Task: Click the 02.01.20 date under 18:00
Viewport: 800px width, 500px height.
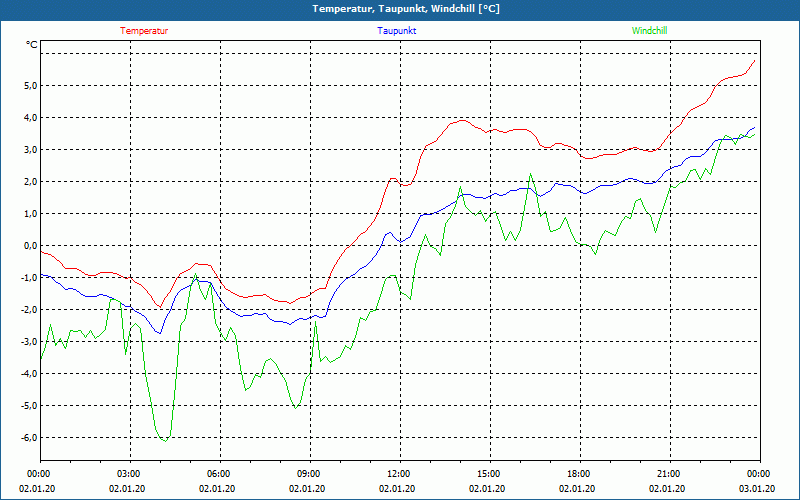Action: pos(577,489)
